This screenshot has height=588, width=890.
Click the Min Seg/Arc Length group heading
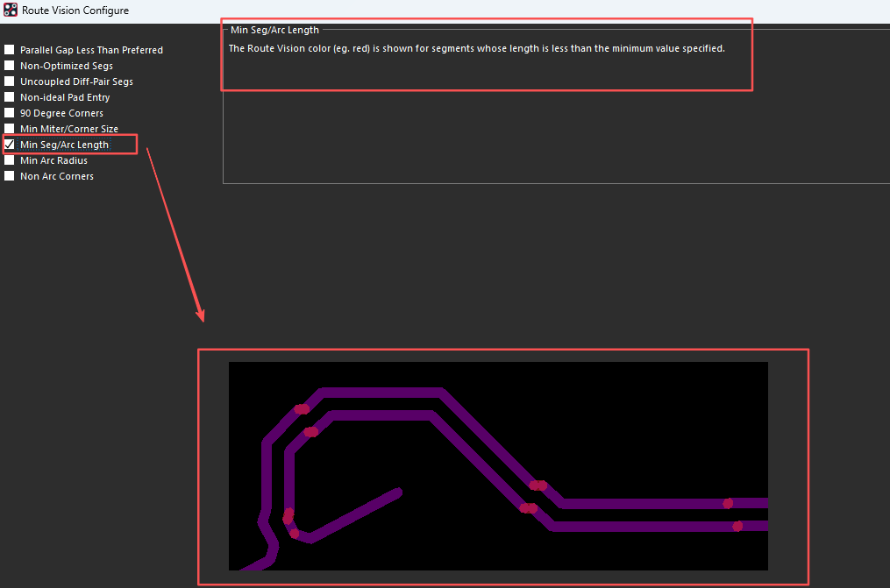click(274, 30)
